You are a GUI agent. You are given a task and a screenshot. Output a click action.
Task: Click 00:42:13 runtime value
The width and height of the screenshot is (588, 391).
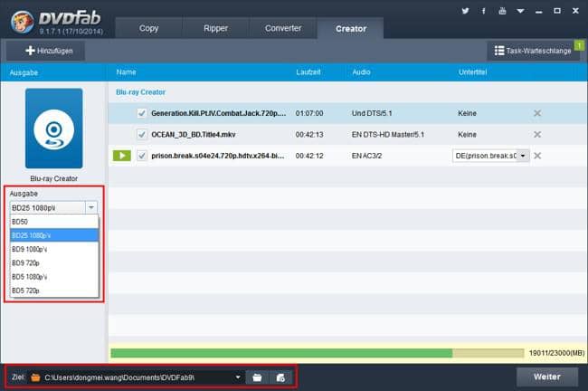[309, 134]
